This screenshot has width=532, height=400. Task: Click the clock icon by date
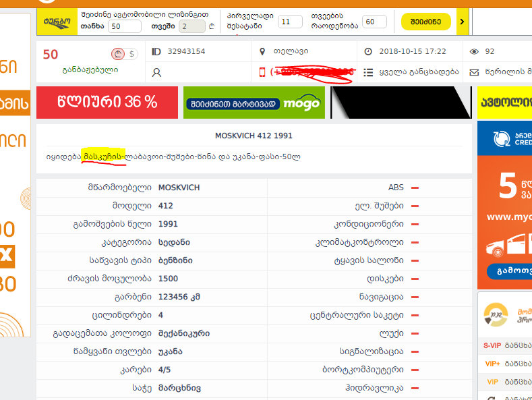pyautogui.click(x=368, y=52)
